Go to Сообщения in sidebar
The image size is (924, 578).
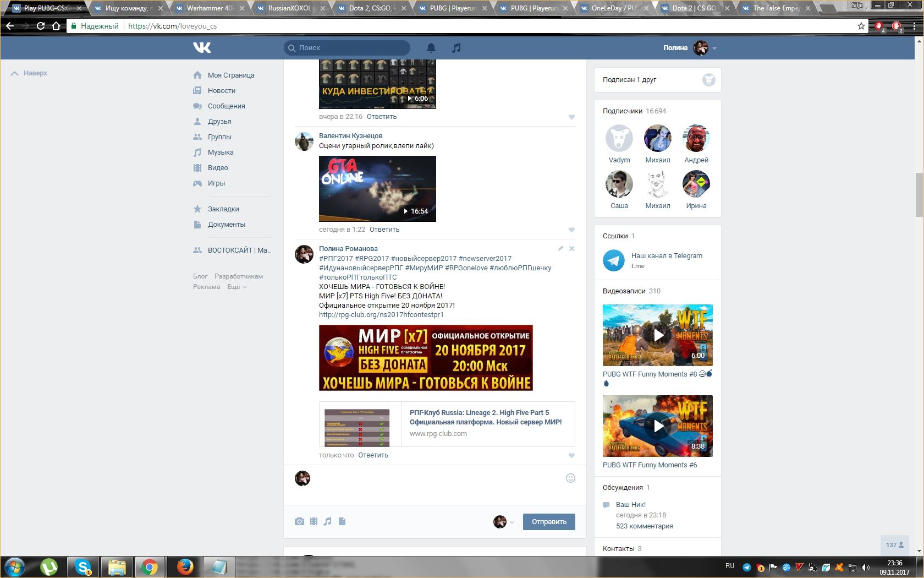pos(226,106)
